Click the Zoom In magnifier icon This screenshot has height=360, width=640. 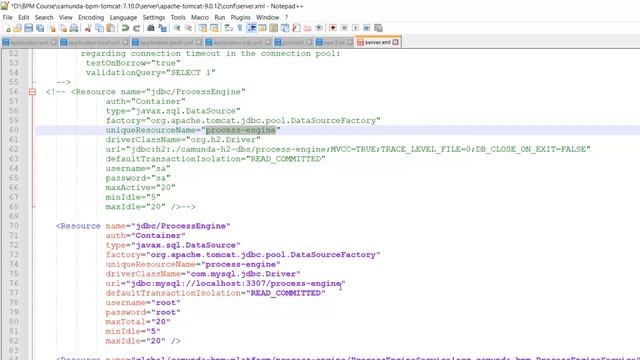coord(177,28)
